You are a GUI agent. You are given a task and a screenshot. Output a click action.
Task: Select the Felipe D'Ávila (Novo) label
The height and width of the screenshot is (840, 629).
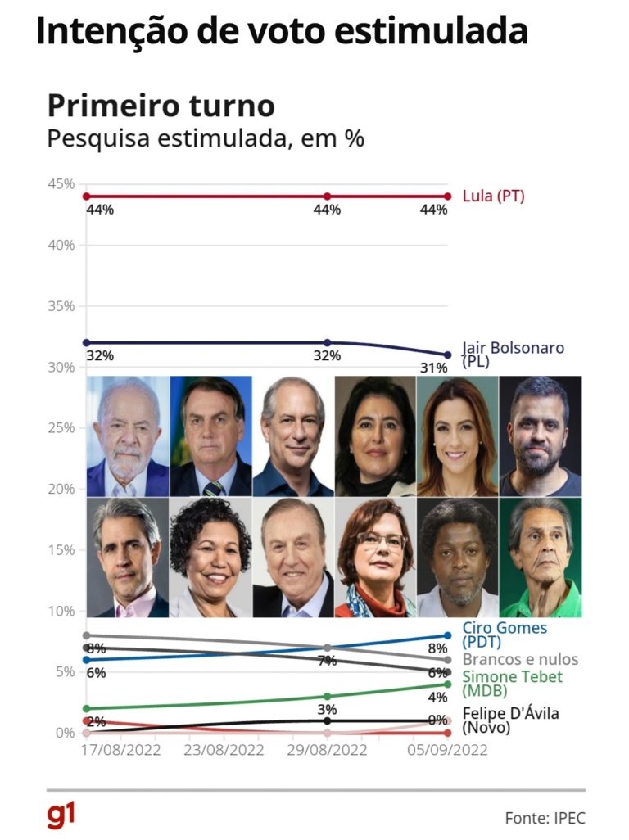(510, 720)
